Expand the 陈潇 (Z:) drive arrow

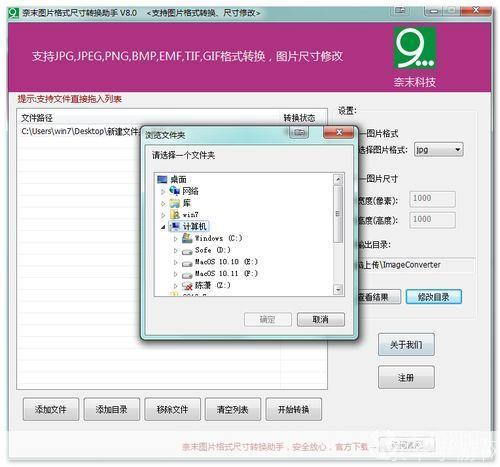175,286
